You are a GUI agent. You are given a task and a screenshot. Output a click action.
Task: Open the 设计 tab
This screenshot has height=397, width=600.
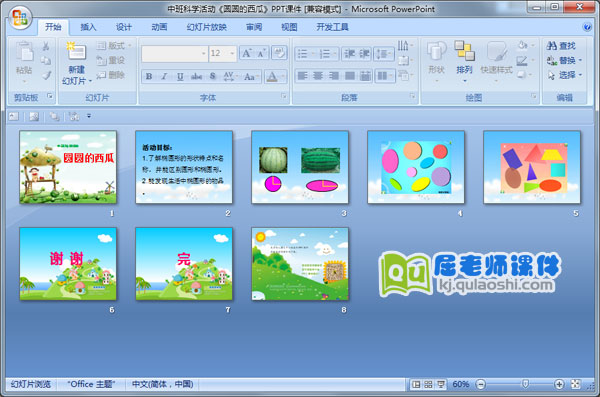point(124,27)
